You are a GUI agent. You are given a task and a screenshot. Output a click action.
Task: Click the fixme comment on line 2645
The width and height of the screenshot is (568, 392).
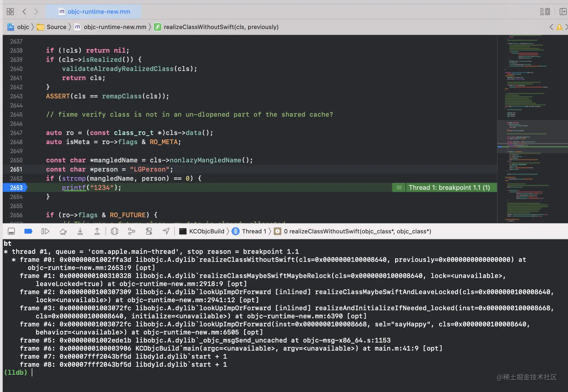[x=189, y=115]
